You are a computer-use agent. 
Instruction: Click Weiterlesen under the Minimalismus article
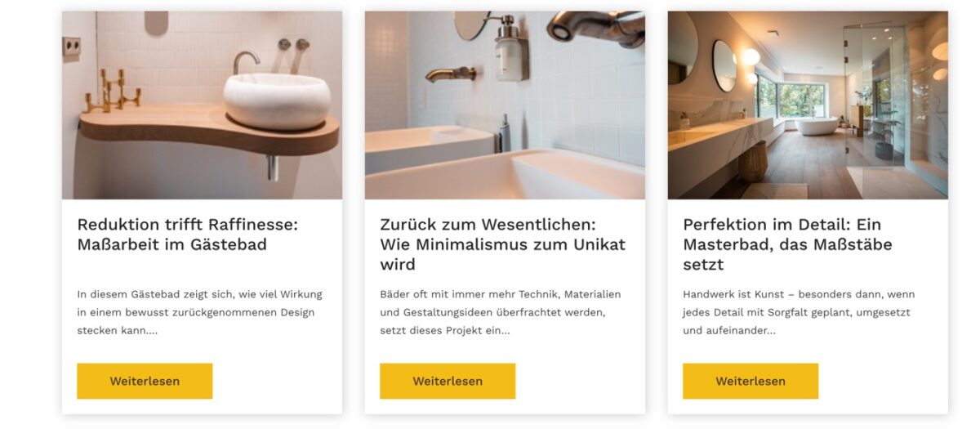coord(448,381)
